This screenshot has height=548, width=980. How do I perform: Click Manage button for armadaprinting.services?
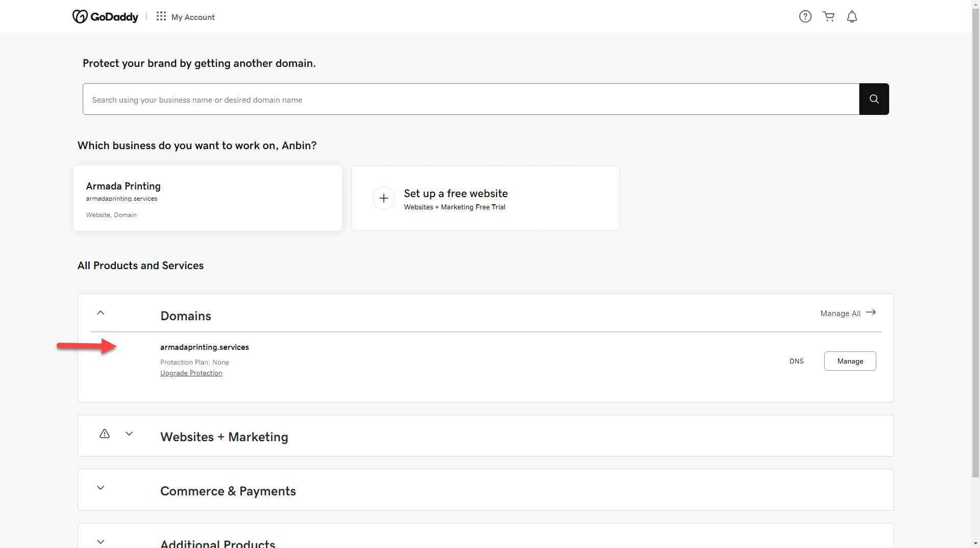[x=850, y=361]
